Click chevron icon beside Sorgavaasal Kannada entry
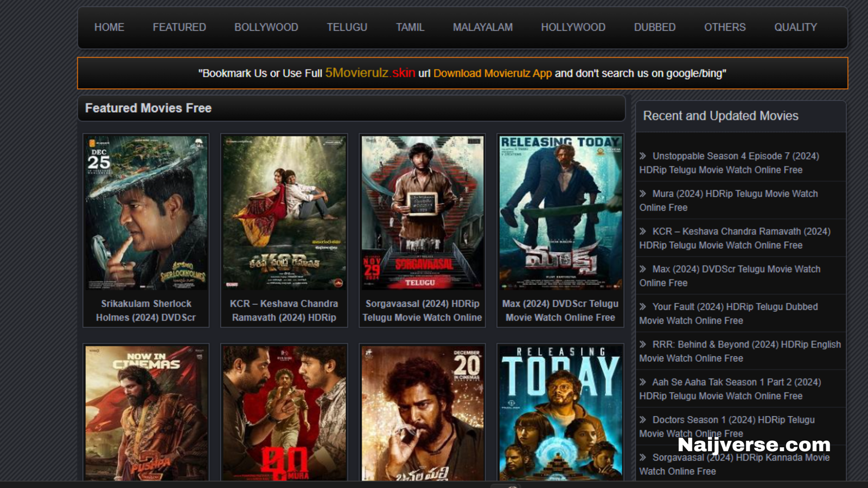The image size is (868, 488). [643, 457]
